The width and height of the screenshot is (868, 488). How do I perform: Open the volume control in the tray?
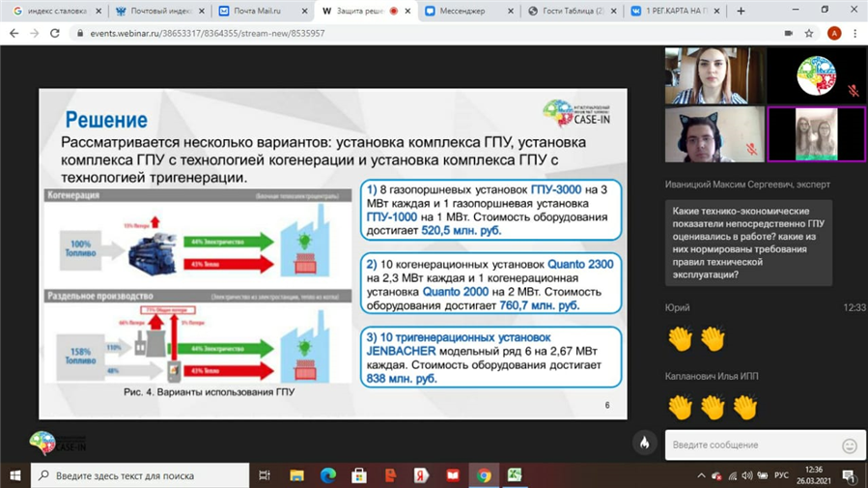(x=747, y=475)
